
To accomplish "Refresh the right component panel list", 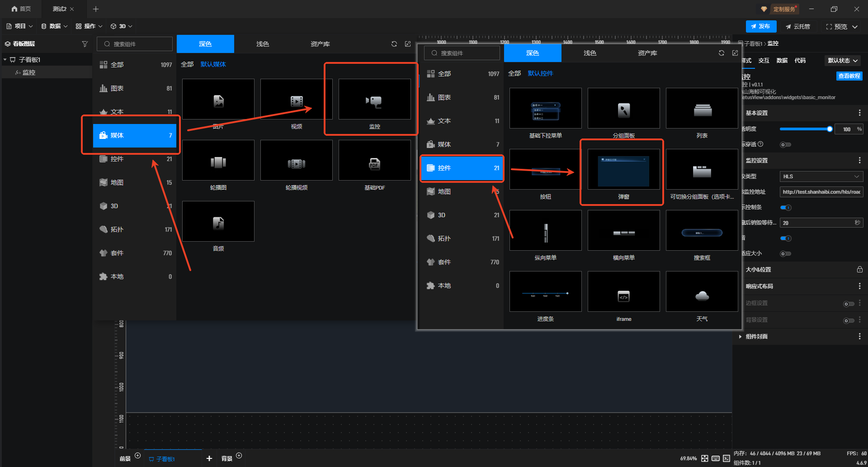I will point(721,53).
